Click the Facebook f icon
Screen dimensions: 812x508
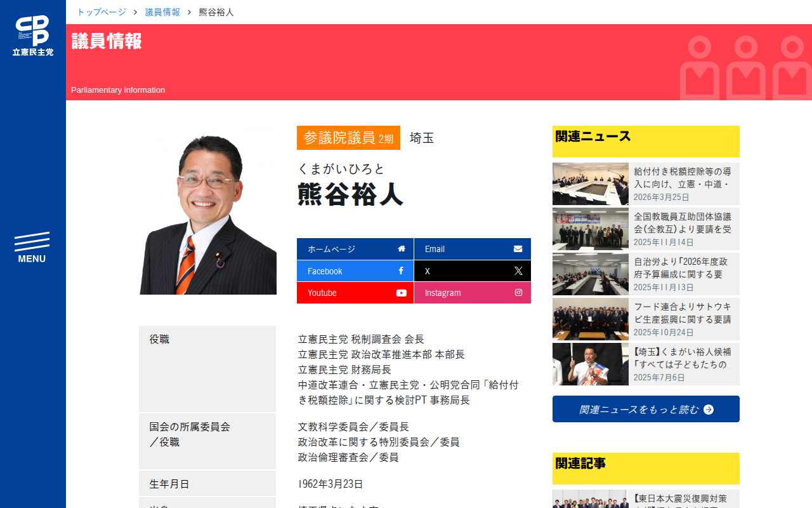click(x=401, y=271)
